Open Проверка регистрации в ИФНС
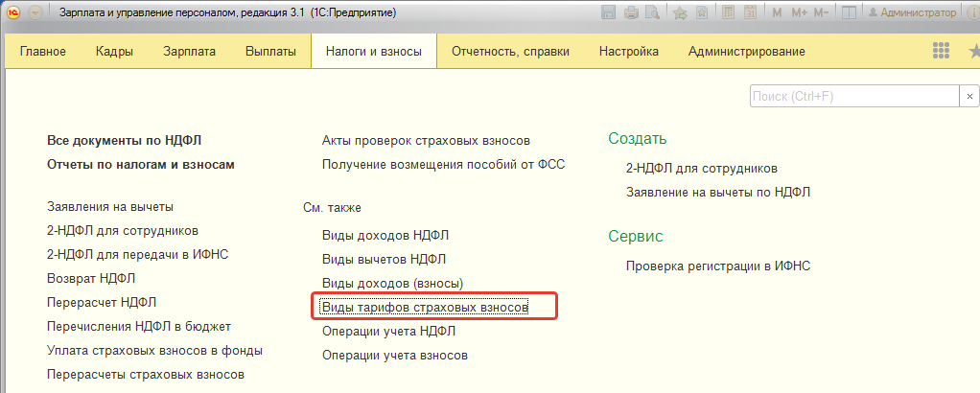The image size is (980, 393). click(718, 266)
